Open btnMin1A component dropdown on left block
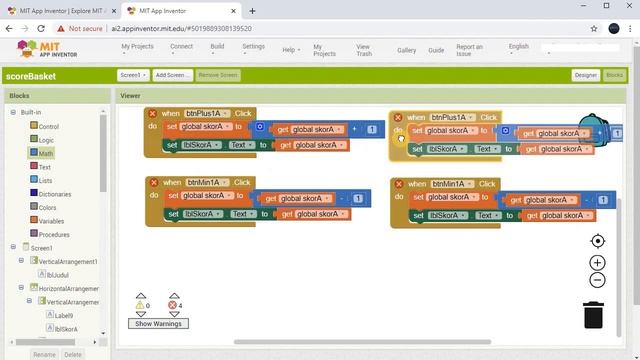The width and height of the screenshot is (640, 360). pos(207,182)
